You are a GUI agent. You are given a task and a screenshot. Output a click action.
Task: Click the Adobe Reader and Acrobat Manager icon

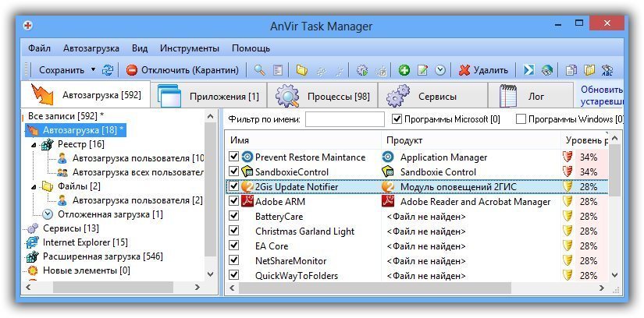point(388,201)
